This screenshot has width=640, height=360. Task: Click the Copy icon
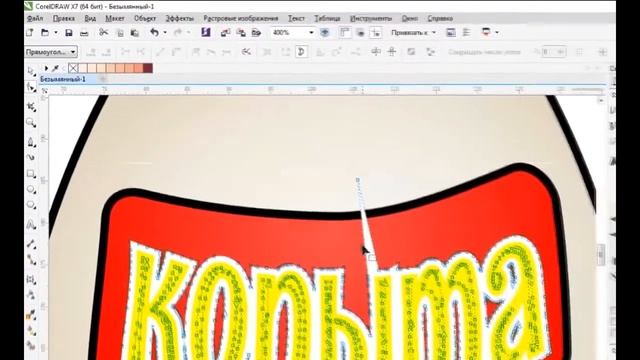[x=120, y=33]
